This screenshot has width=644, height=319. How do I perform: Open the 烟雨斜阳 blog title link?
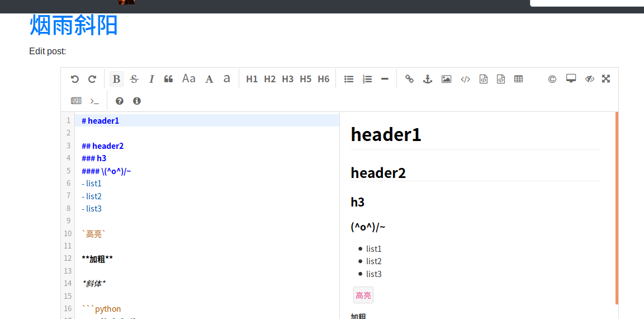pyautogui.click(x=74, y=25)
